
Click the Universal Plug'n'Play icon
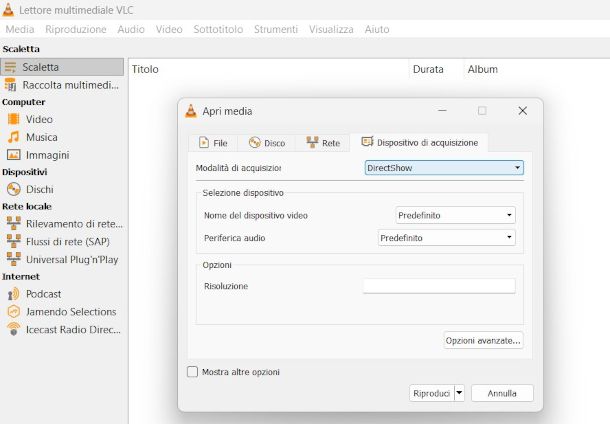(x=14, y=259)
